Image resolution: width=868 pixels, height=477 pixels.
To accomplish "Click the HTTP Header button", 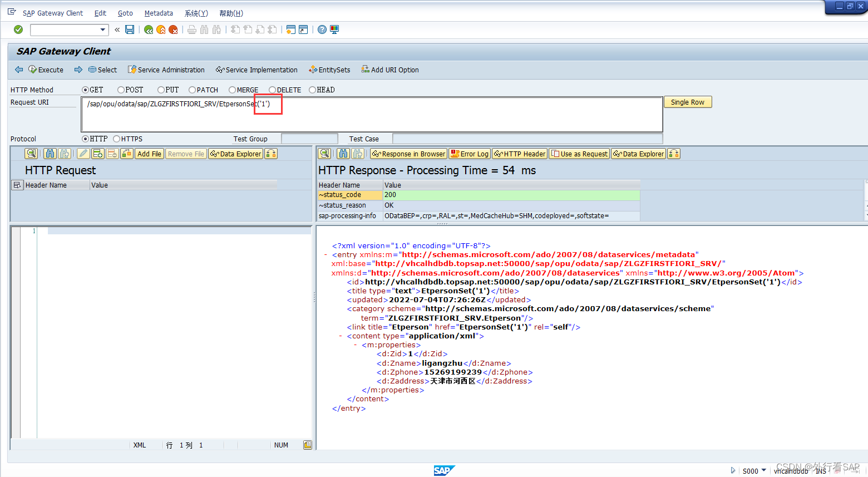I will 520,154.
